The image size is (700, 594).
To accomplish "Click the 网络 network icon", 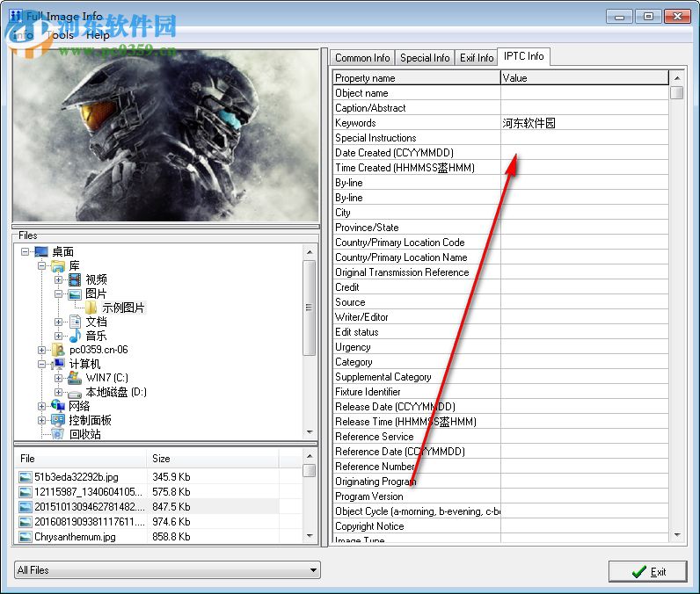I will [58, 406].
